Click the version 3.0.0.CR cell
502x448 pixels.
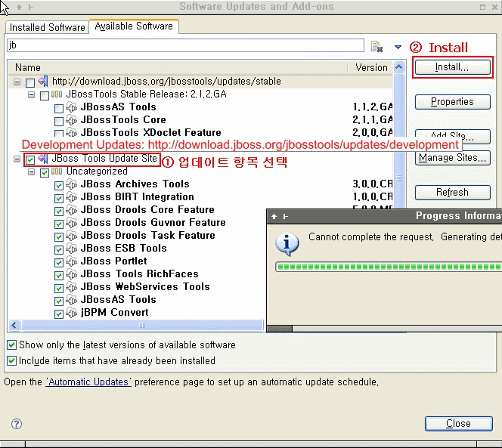[372, 184]
